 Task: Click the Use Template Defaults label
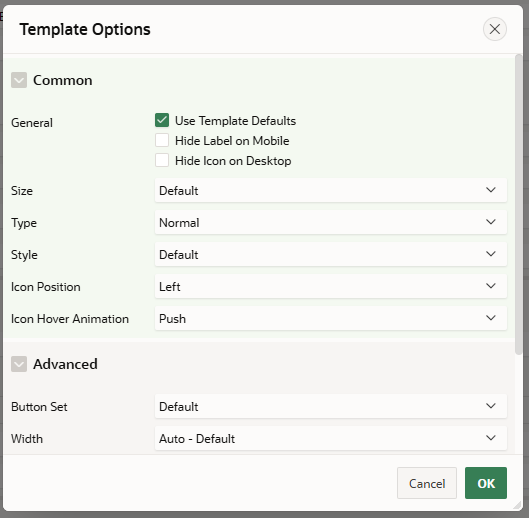235,121
